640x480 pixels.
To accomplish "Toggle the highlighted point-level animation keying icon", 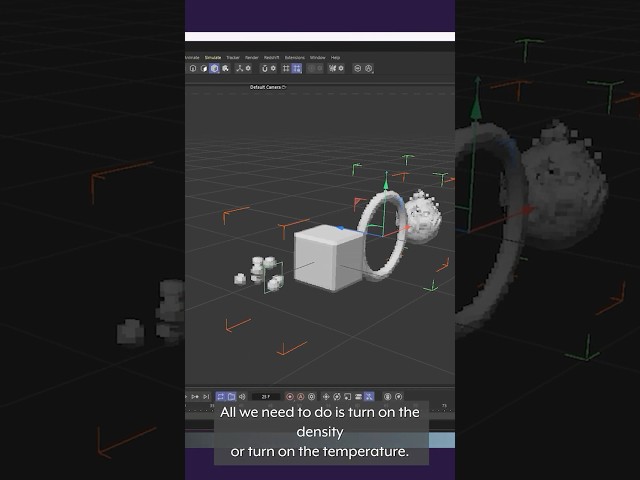I will tap(369, 397).
